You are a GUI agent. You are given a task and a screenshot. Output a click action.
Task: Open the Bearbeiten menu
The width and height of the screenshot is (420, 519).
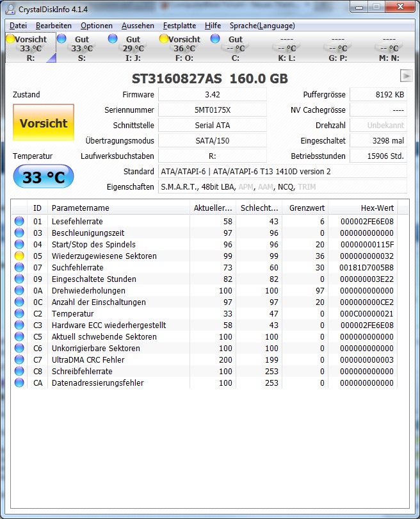coord(54,26)
